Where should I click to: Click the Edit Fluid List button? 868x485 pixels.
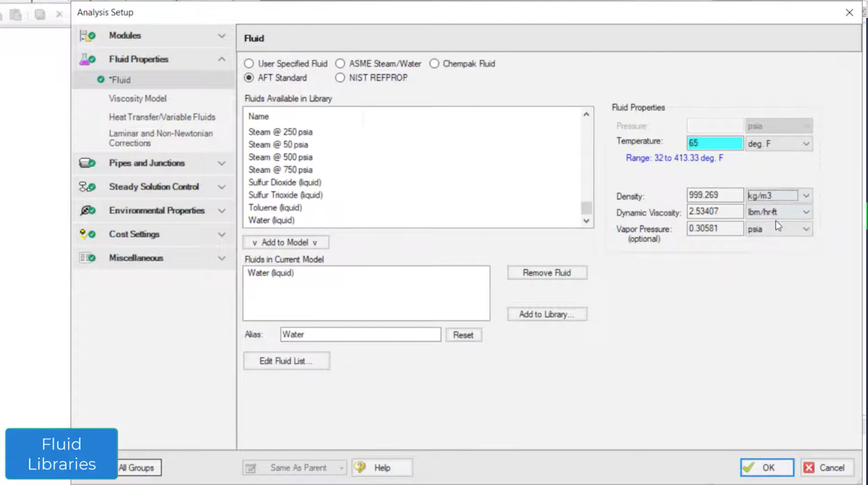(x=286, y=361)
